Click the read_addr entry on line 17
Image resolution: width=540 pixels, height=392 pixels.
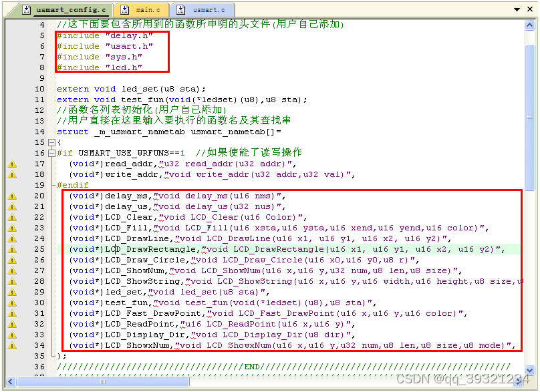[182, 164]
